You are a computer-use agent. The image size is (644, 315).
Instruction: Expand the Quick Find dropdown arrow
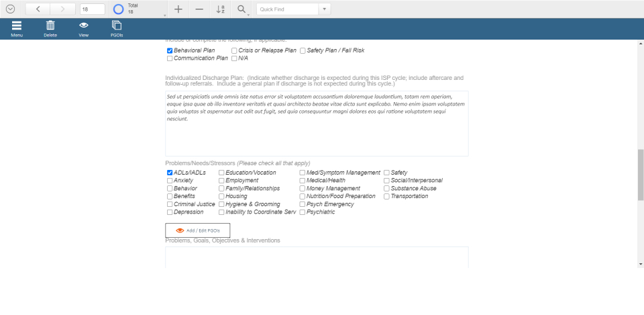tap(324, 9)
